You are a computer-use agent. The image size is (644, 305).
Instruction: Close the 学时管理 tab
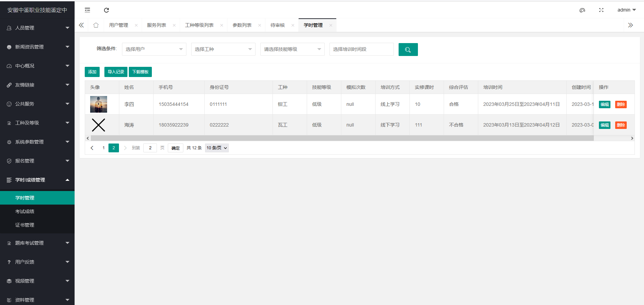(331, 25)
